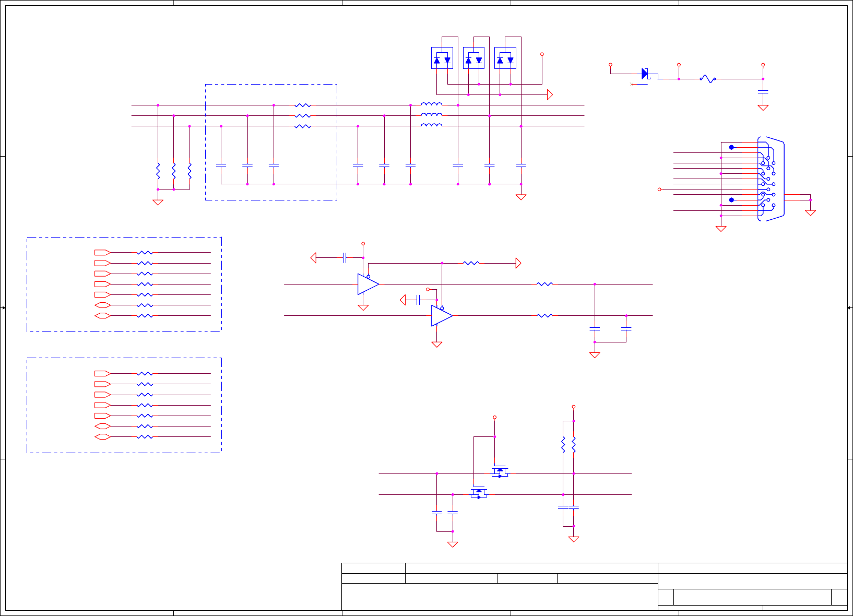Select the ground symbol below the three pull-down resistors

point(158,202)
